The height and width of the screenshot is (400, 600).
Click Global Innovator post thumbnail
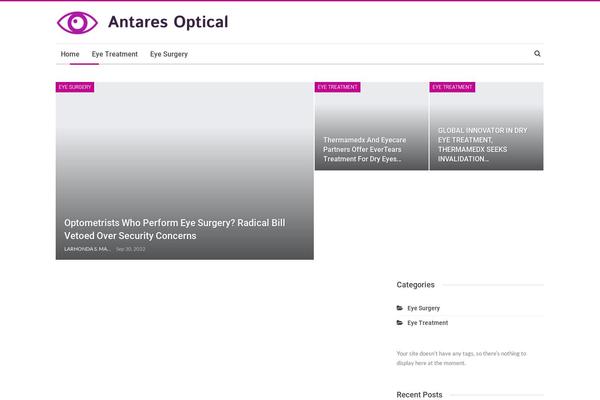tap(486, 126)
